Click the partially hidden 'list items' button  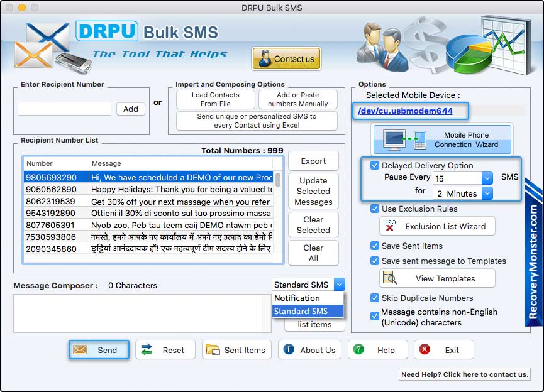pyautogui.click(x=314, y=324)
